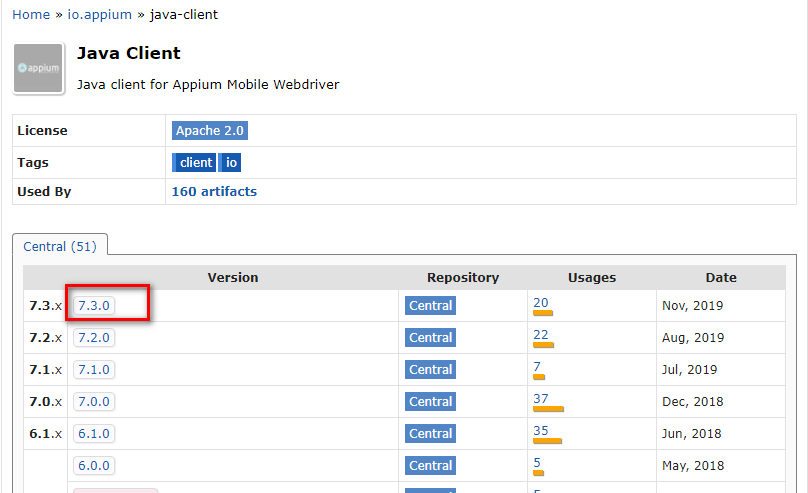Open version 6.0.0
The image size is (808, 493).
pos(94,465)
